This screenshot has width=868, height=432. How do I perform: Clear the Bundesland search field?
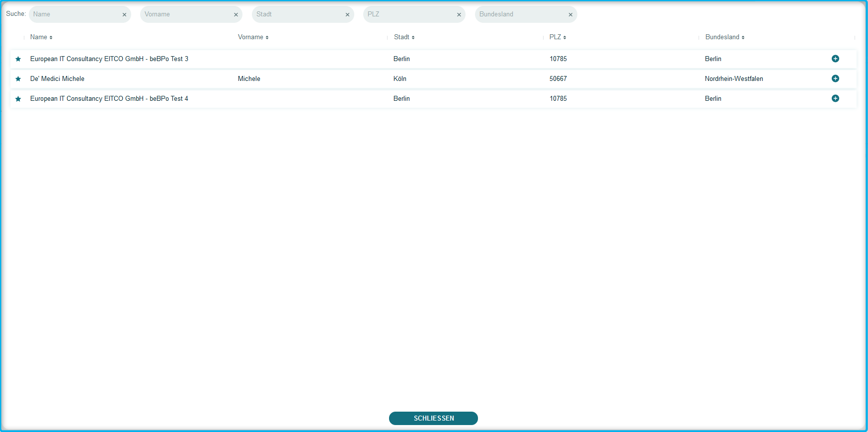tap(570, 15)
